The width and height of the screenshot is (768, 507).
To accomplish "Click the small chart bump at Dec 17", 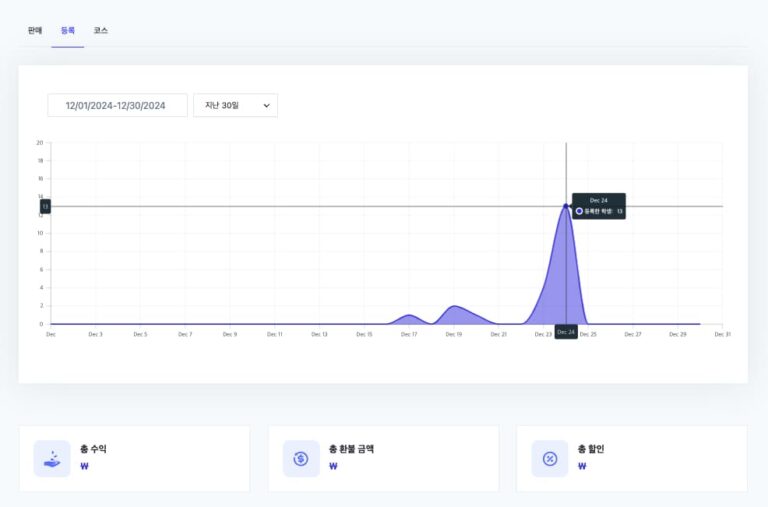I will (x=409, y=316).
